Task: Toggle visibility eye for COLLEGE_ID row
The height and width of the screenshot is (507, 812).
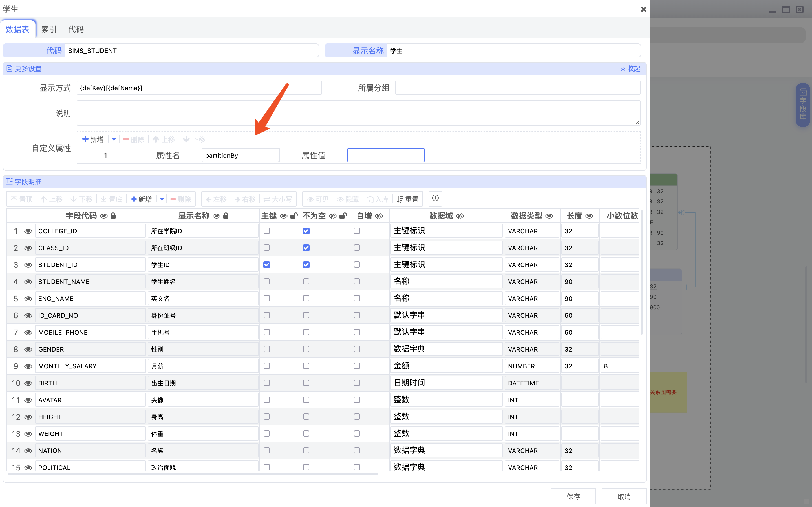Action: tap(28, 231)
